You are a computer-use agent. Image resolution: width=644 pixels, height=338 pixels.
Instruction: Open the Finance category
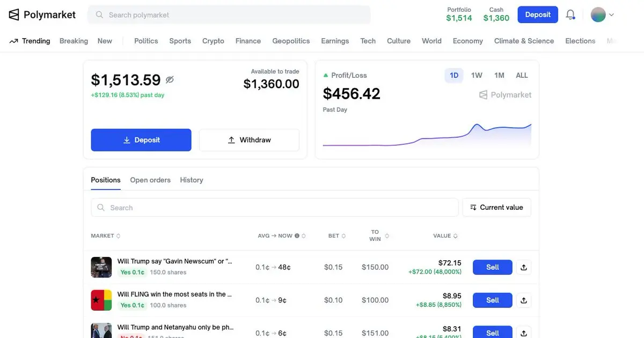(248, 41)
